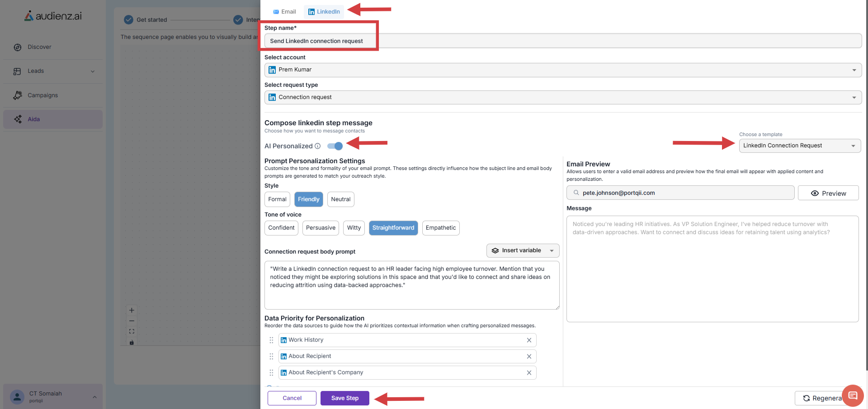The width and height of the screenshot is (868, 409).
Task: Choose the Confident tone of voice
Action: click(281, 228)
